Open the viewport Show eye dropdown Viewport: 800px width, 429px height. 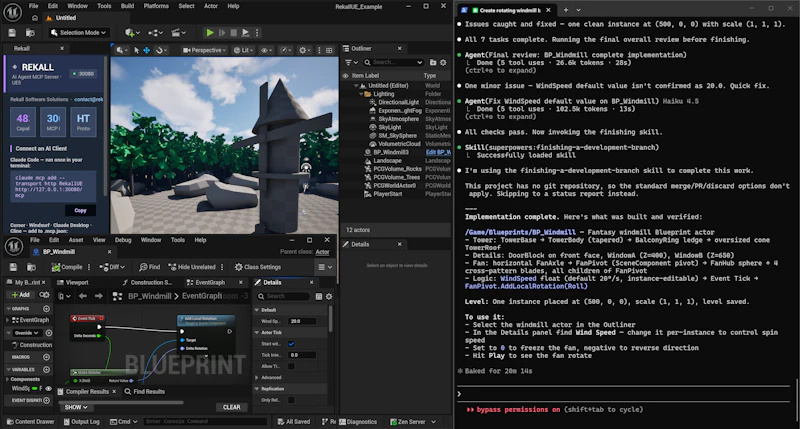coord(266,50)
